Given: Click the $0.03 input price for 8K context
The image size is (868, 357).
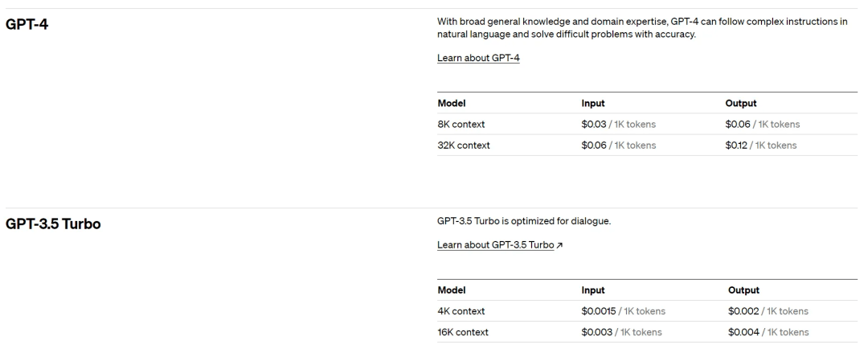Looking at the screenshot, I should (x=594, y=125).
